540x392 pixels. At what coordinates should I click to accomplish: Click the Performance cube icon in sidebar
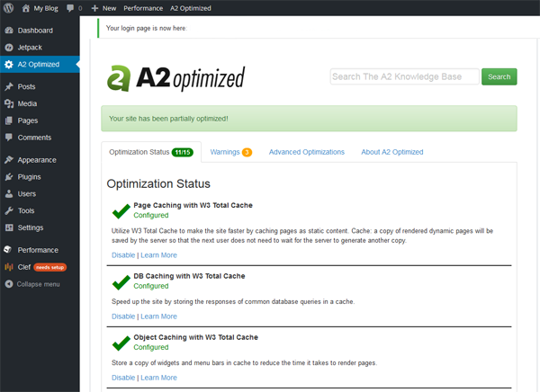(8, 250)
